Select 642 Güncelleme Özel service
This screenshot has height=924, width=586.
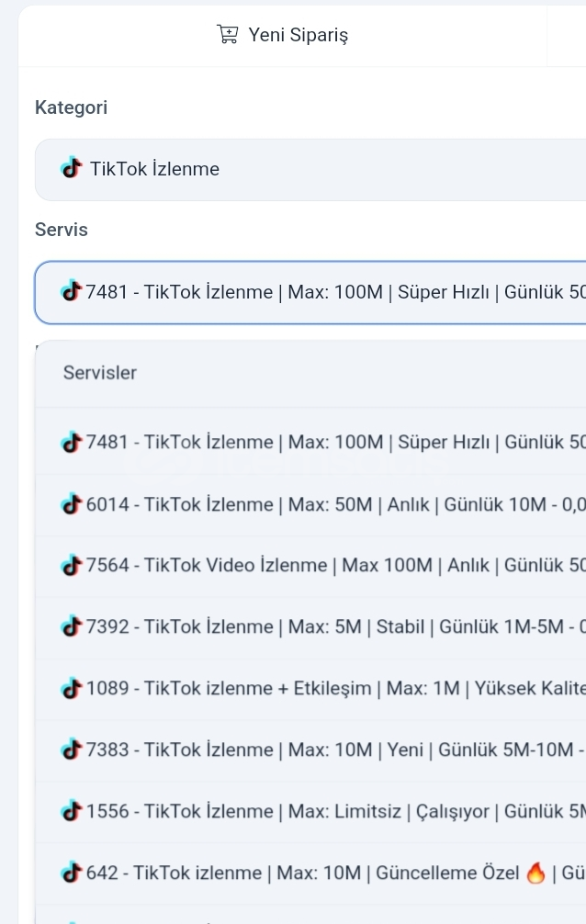pos(310,873)
